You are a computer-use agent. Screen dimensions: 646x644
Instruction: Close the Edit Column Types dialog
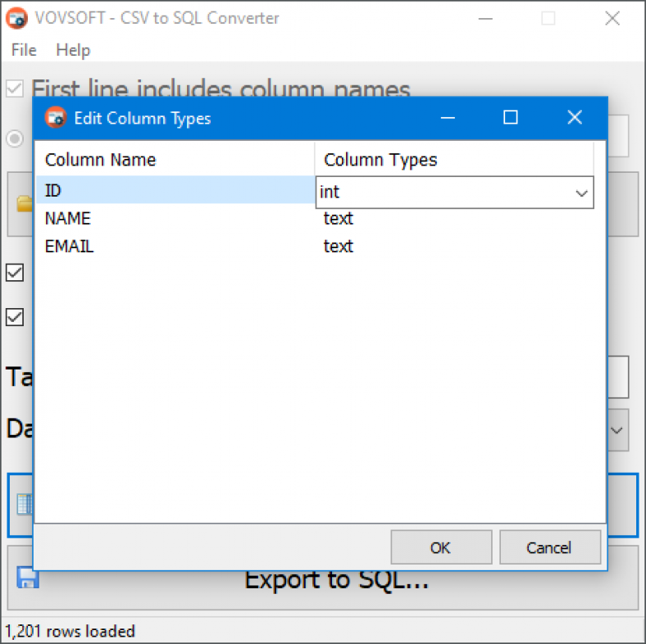[575, 118]
